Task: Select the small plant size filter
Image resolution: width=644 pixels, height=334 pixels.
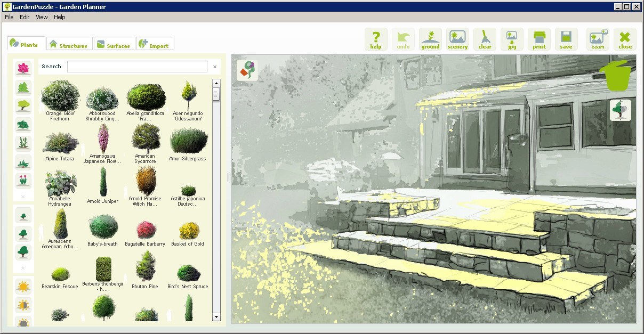Action: [23, 215]
